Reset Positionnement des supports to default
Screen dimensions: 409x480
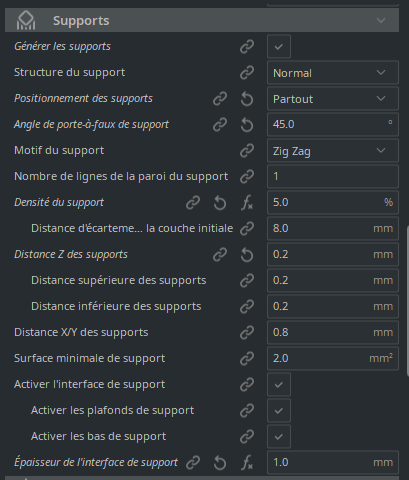[247, 99]
